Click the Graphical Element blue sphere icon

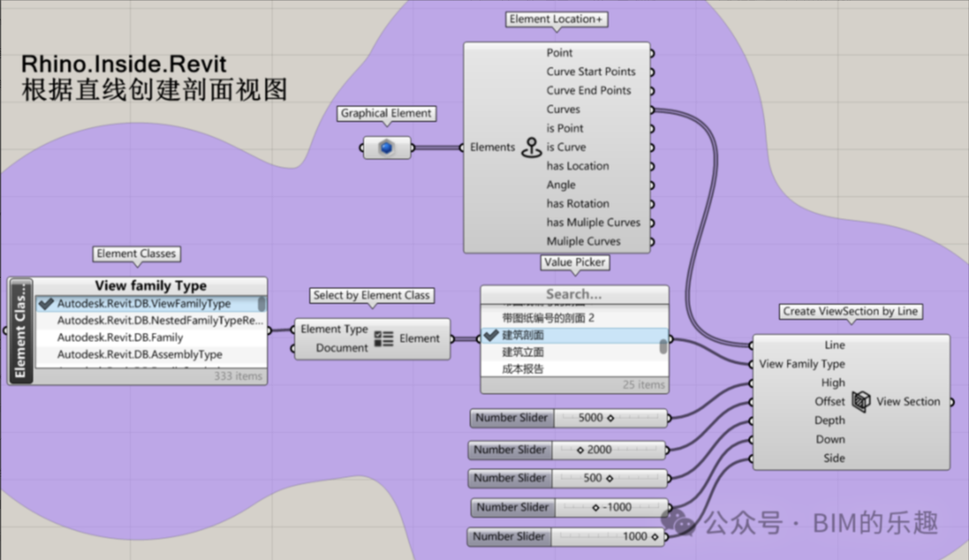[x=386, y=148]
